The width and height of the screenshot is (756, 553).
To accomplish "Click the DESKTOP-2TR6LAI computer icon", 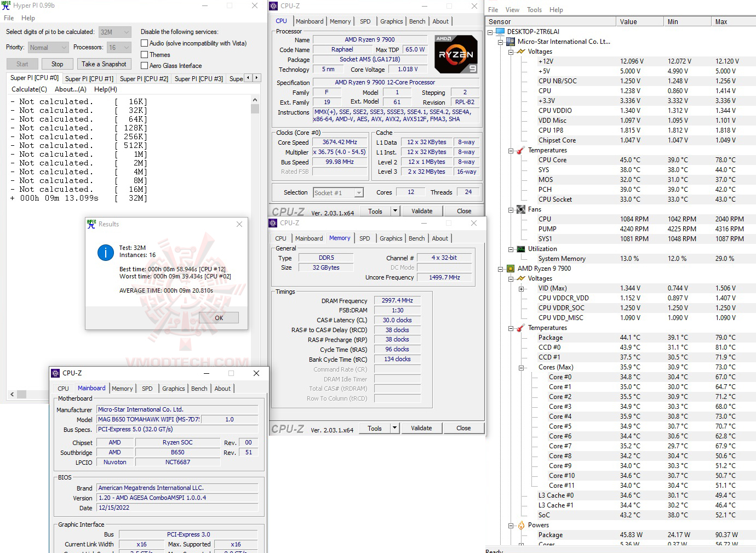I will pos(500,32).
